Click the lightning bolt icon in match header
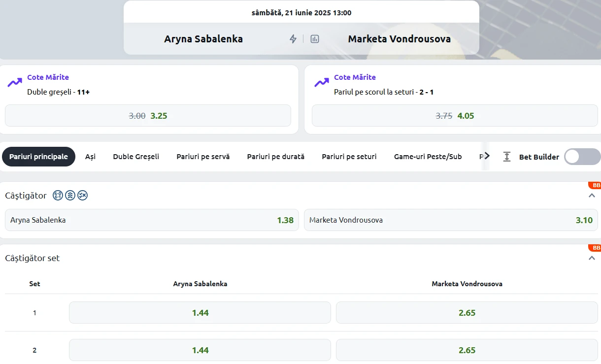The height and width of the screenshot is (364, 601). click(293, 39)
